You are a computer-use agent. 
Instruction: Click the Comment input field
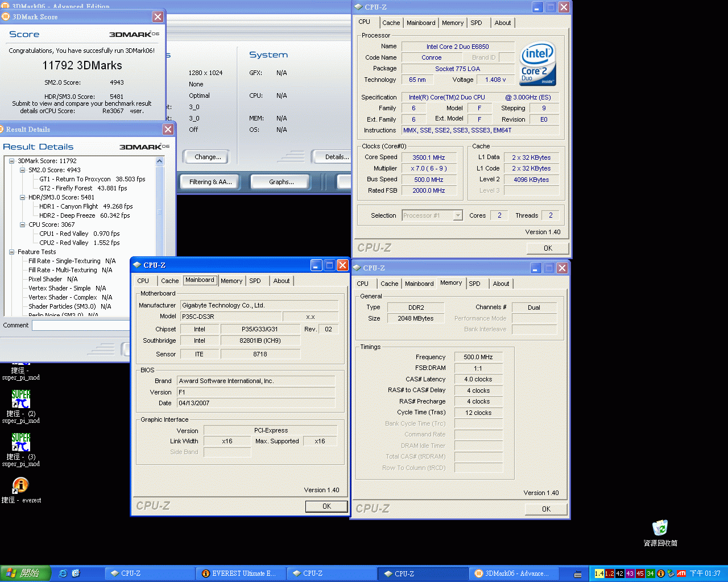[81, 325]
